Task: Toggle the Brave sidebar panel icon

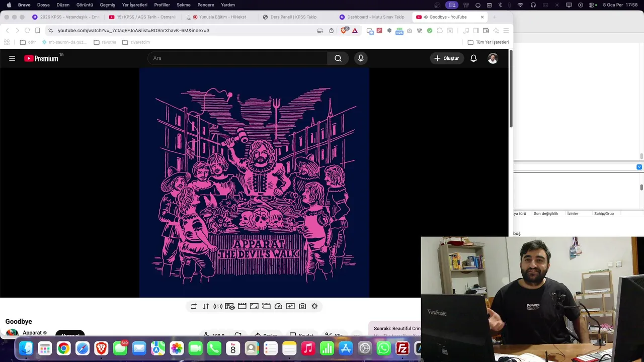Action: (x=476, y=31)
